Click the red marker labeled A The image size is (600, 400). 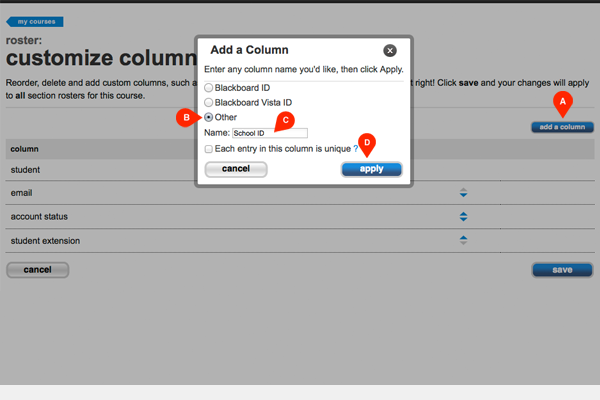[563, 101]
